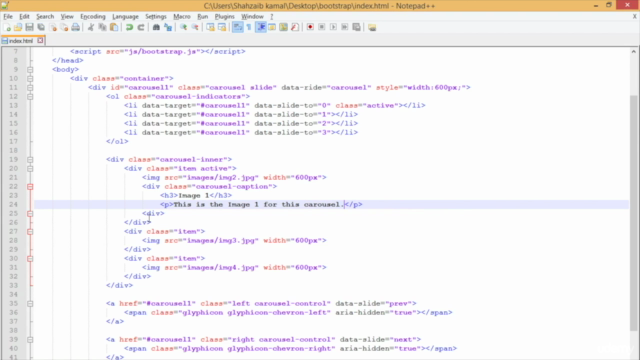
Task: Collapse the body fold on line 9
Action: (30, 69)
